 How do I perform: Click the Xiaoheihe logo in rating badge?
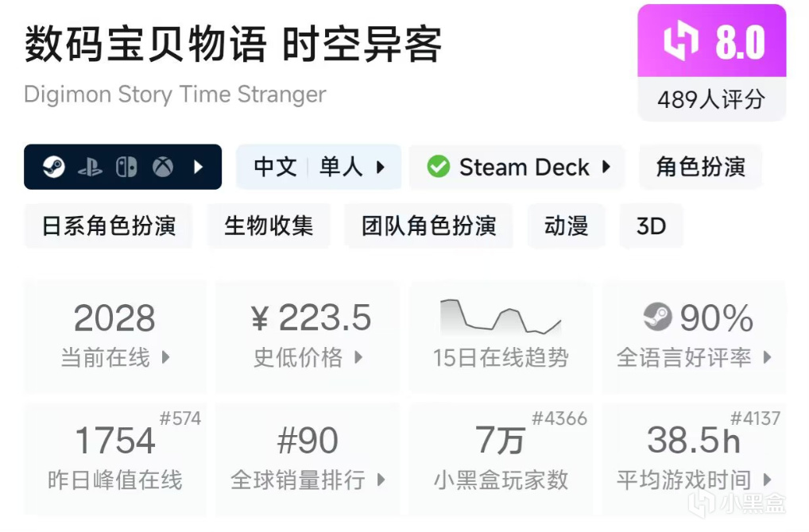tap(681, 42)
